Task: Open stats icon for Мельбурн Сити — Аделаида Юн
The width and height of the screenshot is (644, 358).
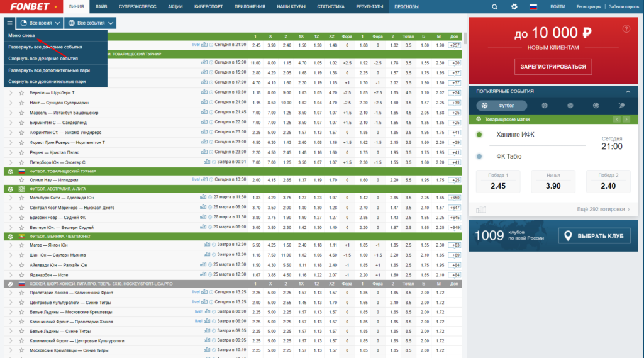Action: 203,198
